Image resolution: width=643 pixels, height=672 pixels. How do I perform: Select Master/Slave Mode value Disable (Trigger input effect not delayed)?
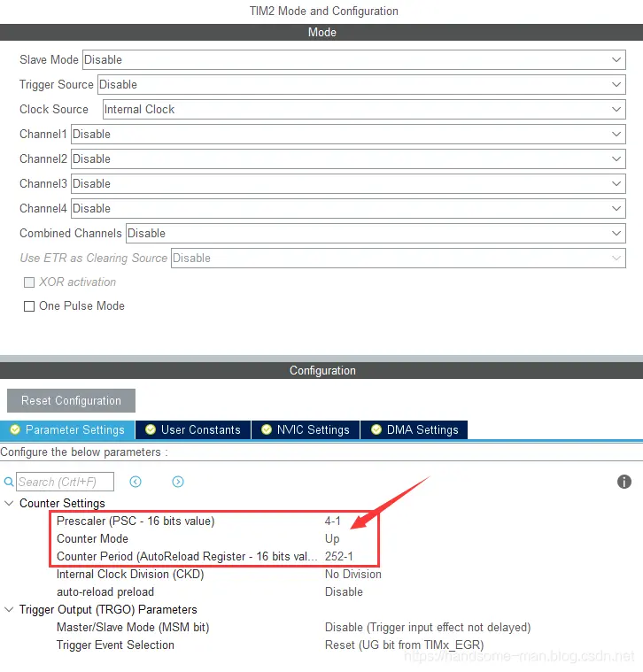(428, 628)
